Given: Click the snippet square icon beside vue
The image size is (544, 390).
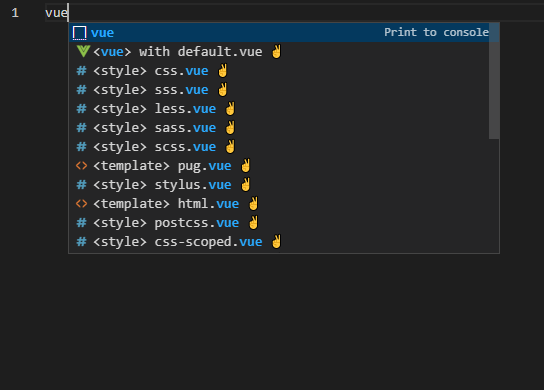Looking at the screenshot, I should coord(79,33).
